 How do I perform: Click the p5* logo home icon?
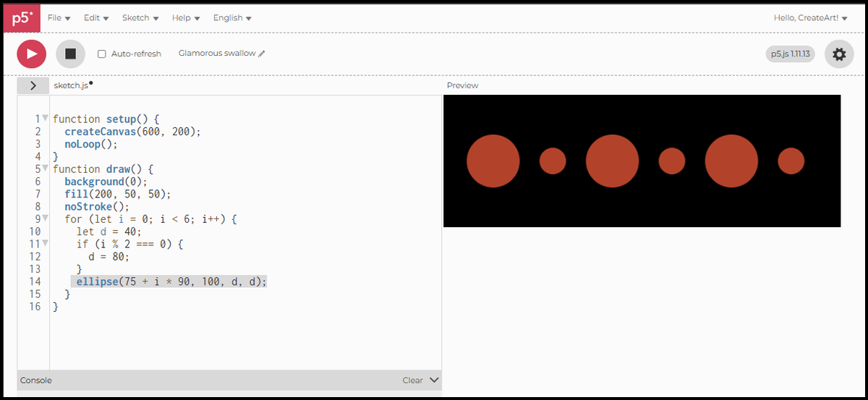[22, 18]
